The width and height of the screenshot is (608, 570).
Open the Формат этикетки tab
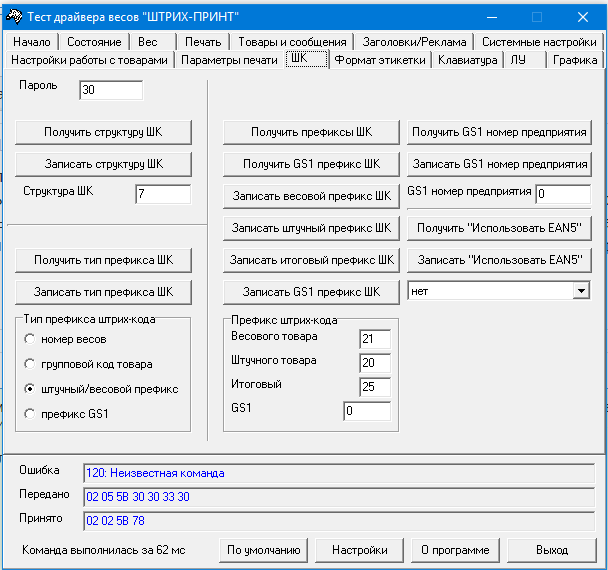[x=380, y=60]
